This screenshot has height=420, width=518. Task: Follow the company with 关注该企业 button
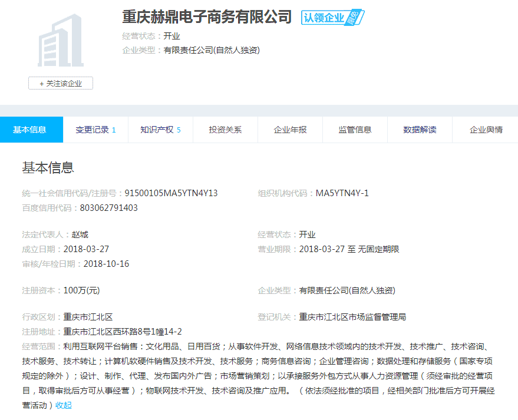61,83
